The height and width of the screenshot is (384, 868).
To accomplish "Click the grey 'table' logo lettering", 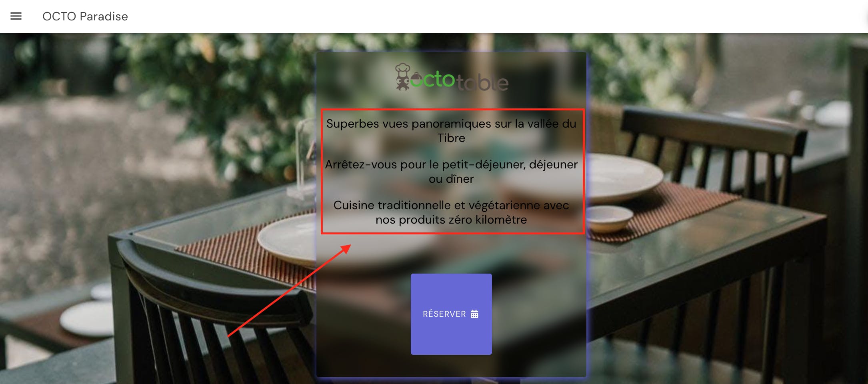I will click(x=482, y=82).
